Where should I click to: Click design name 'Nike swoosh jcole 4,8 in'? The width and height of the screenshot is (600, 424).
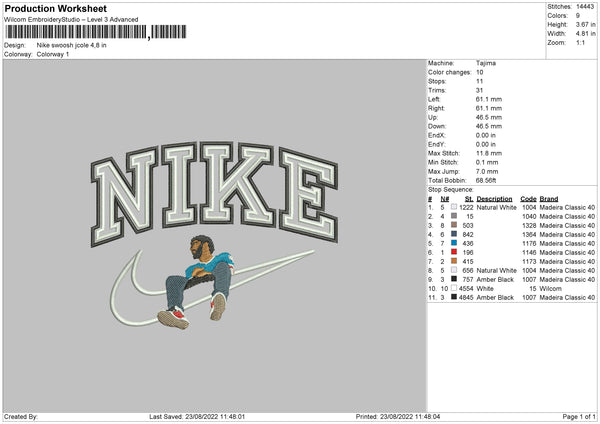pyautogui.click(x=72, y=45)
